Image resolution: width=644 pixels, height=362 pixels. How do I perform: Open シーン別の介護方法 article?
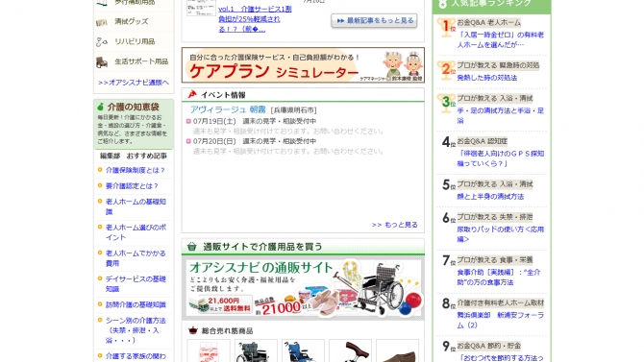pos(136,330)
